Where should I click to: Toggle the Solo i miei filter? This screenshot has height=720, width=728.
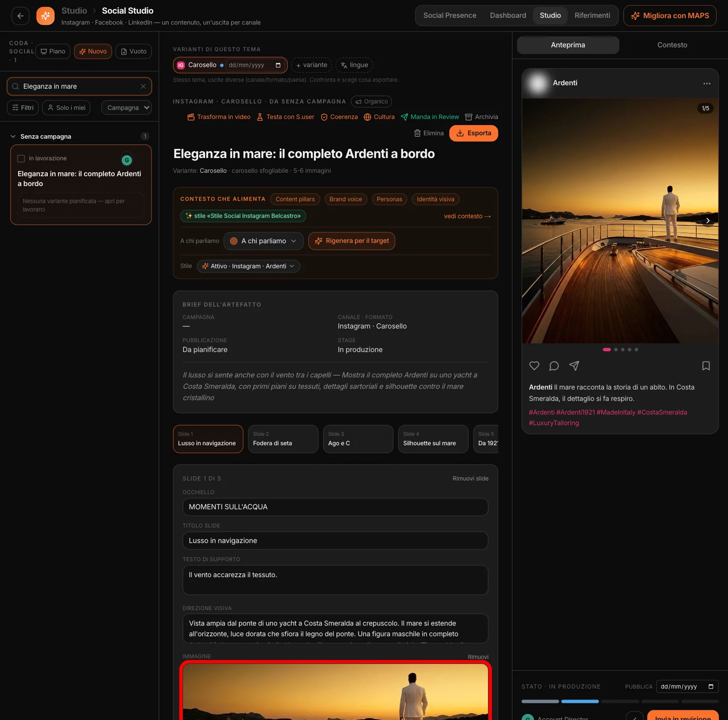pos(66,108)
